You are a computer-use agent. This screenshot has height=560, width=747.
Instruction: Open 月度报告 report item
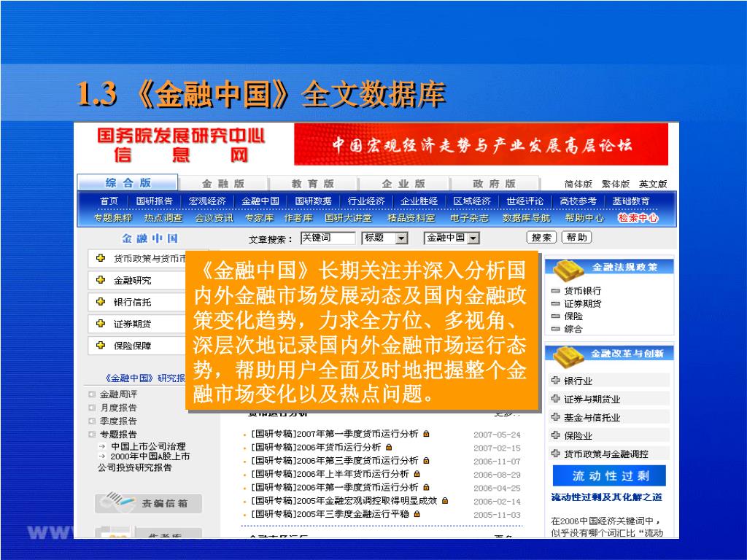click(x=118, y=408)
